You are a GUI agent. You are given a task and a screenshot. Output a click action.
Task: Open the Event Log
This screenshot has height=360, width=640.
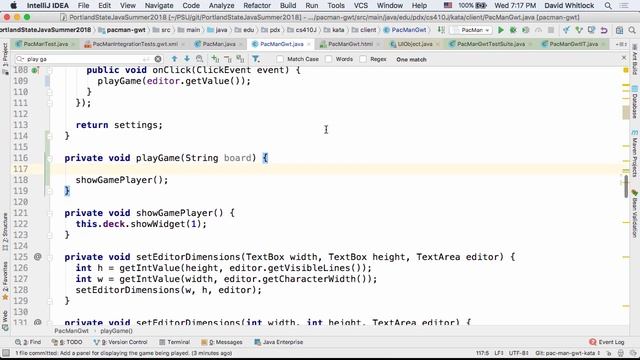[607, 342]
